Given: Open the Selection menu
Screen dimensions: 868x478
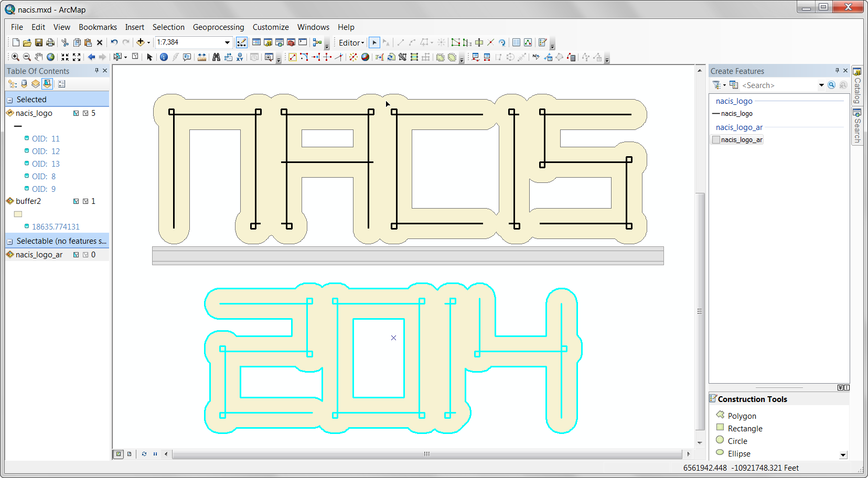Looking at the screenshot, I should pyautogui.click(x=168, y=27).
